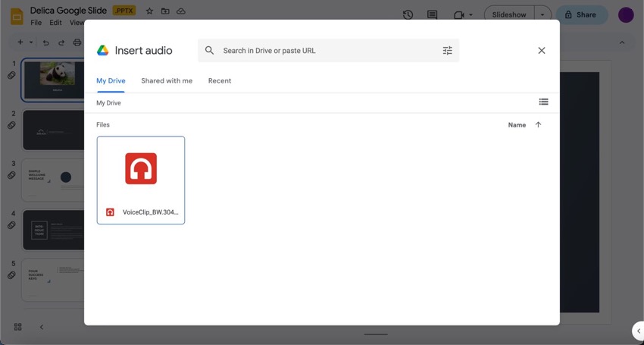The height and width of the screenshot is (345, 644).
Task: Click the move to folder icon
Action: coord(164,11)
